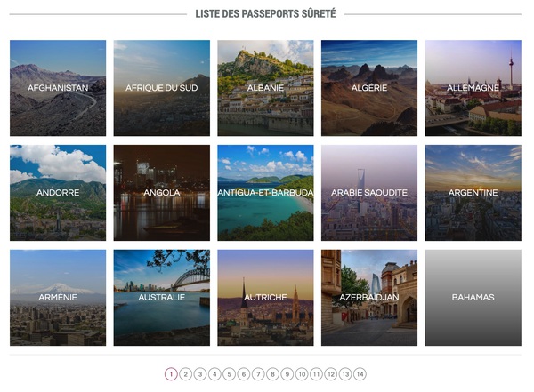Navigate to page 10

[302, 374]
